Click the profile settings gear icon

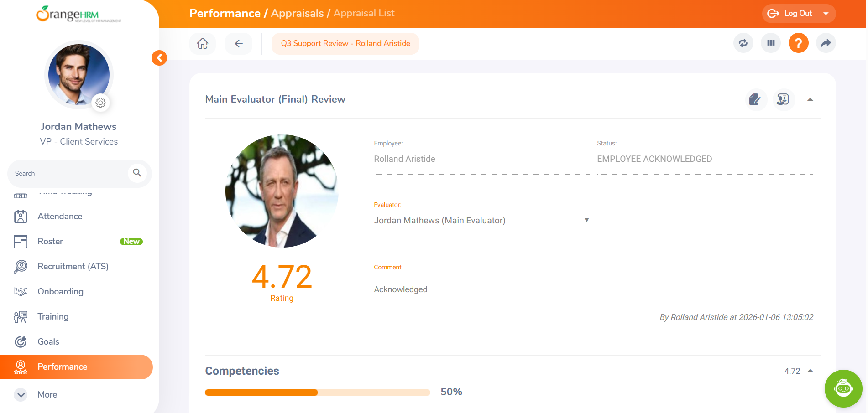(x=100, y=103)
